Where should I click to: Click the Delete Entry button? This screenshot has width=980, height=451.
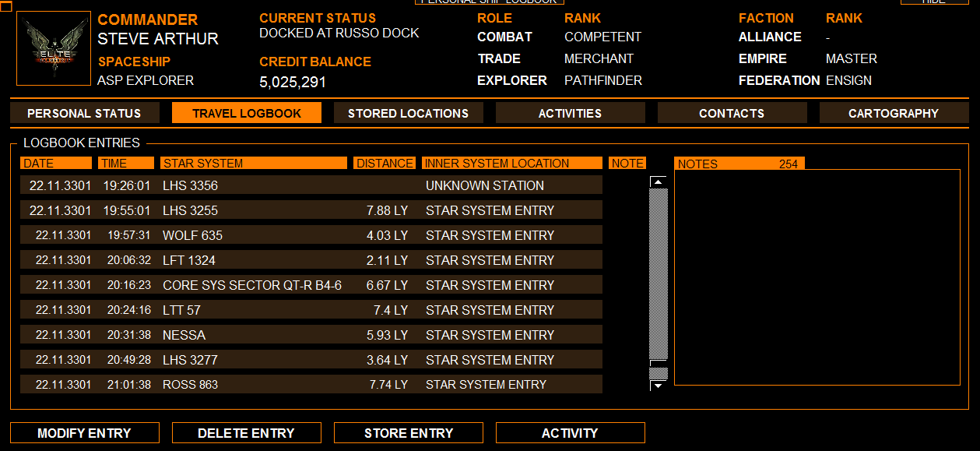pyautogui.click(x=247, y=433)
